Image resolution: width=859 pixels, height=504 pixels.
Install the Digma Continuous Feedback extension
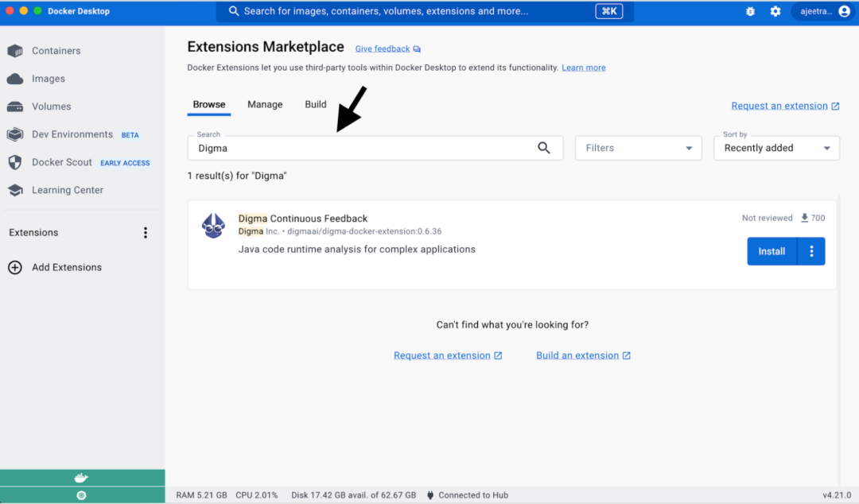click(771, 250)
